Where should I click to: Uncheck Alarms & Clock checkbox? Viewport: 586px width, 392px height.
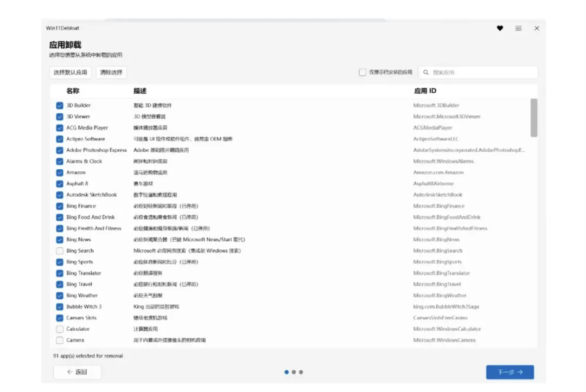click(60, 161)
